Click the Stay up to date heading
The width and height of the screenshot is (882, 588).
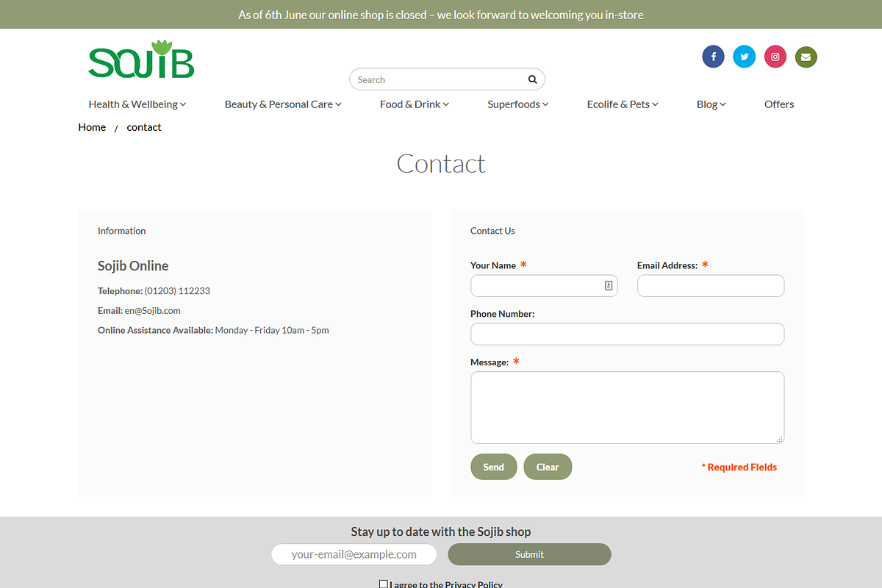[441, 531]
